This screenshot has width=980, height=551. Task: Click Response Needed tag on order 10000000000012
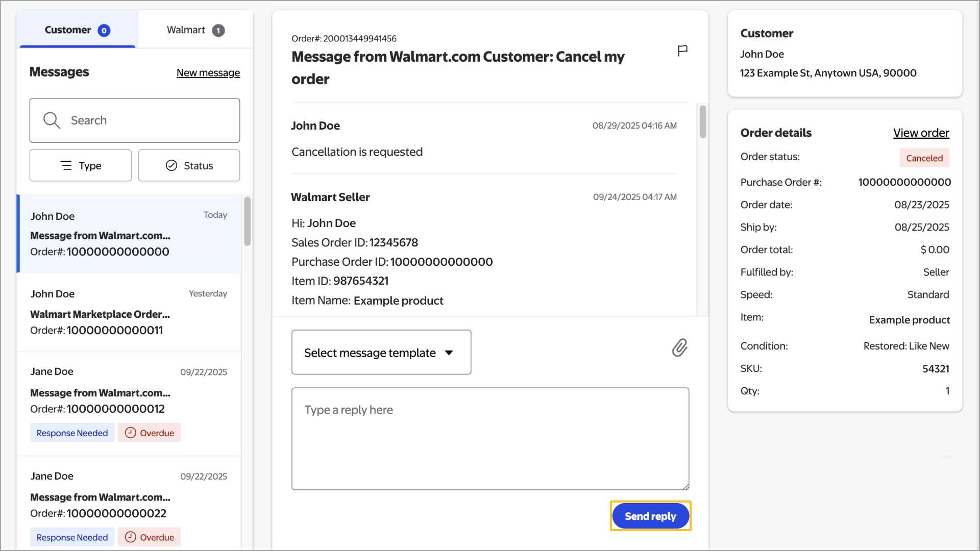tap(72, 433)
